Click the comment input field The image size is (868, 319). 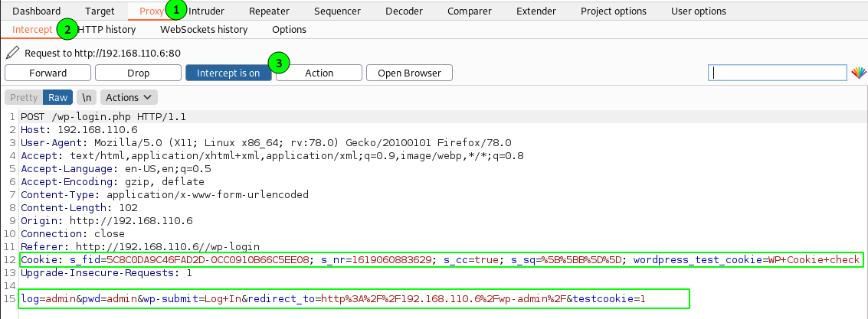(x=777, y=73)
